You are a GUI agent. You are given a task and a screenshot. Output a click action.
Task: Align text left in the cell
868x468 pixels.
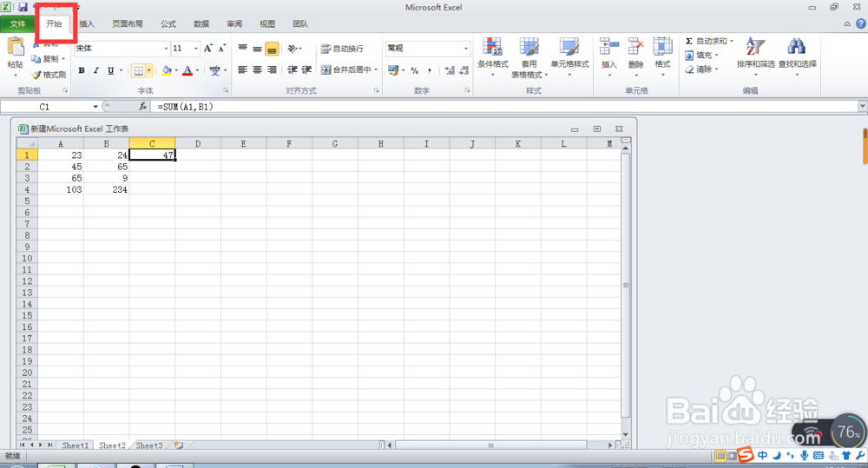point(242,69)
